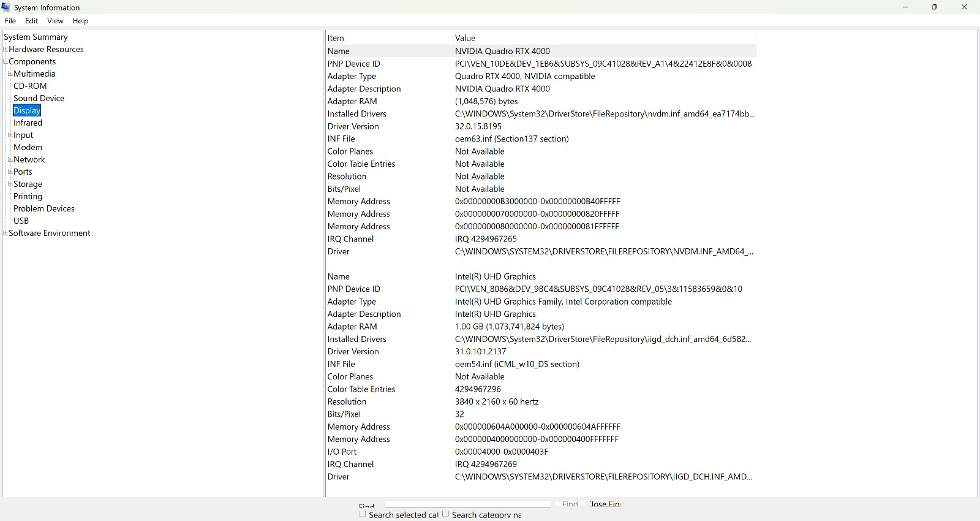
Task: Select driver version 31.0.101.2137
Action: click(x=481, y=352)
